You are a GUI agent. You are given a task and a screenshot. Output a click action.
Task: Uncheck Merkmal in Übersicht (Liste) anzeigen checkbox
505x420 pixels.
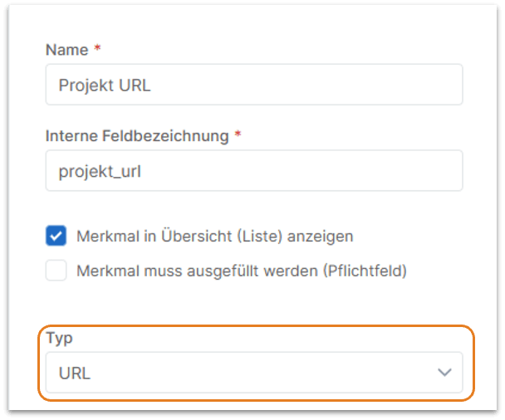coord(56,236)
